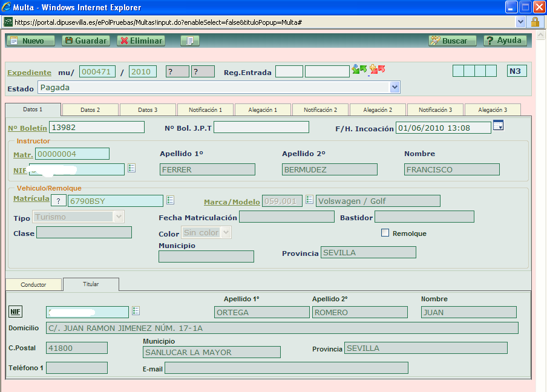Click the Buscar button

[448, 41]
